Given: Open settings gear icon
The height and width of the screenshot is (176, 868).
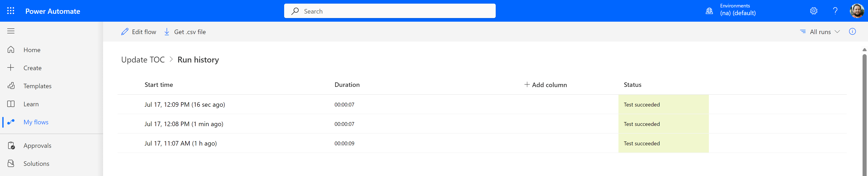Looking at the screenshot, I should pyautogui.click(x=814, y=11).
